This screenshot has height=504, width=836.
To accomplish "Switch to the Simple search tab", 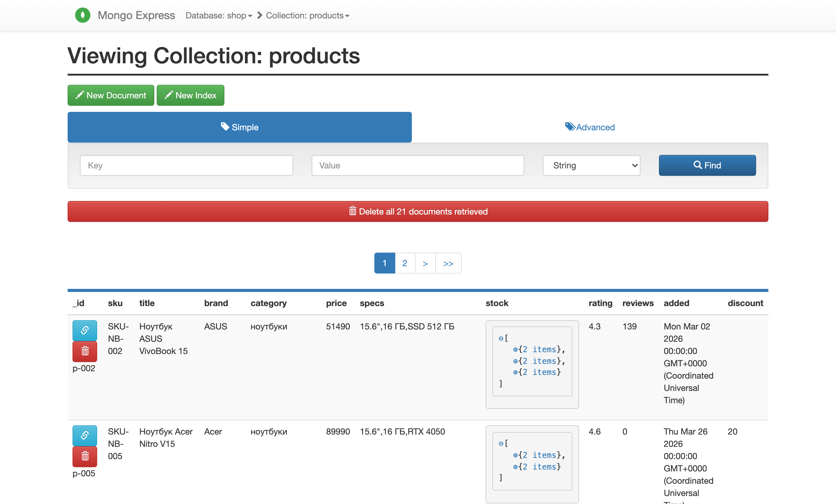I will 239,127.
